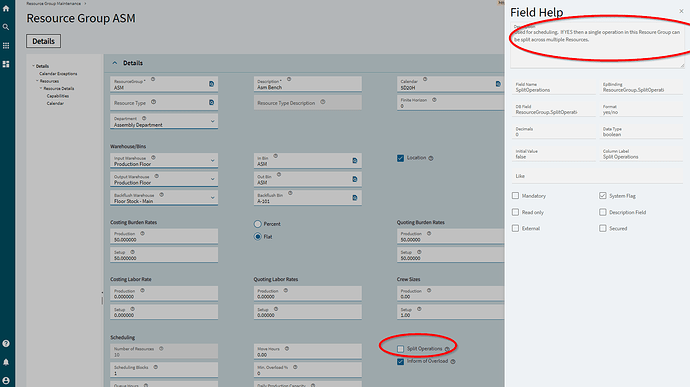Select Calendar Exceptions in the tree
This screenshot has height=387, width=690.
pyautogui.click(x=58, y=74)
